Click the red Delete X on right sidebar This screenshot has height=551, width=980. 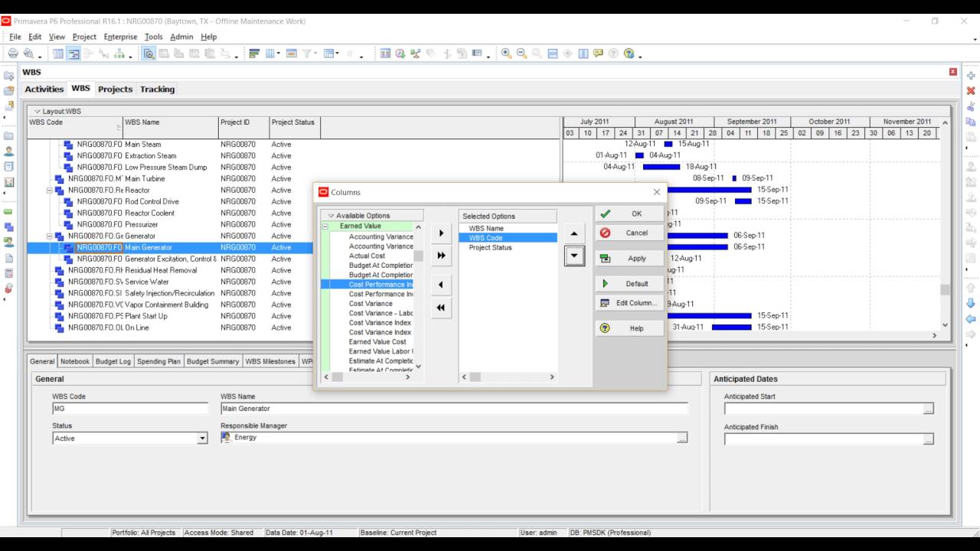(971, 91)
